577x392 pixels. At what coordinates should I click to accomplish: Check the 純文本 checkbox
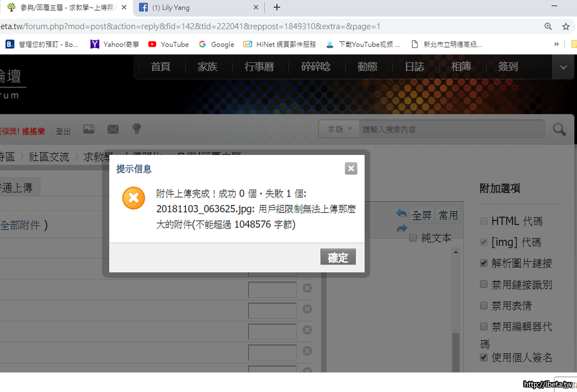click(413, 238)
